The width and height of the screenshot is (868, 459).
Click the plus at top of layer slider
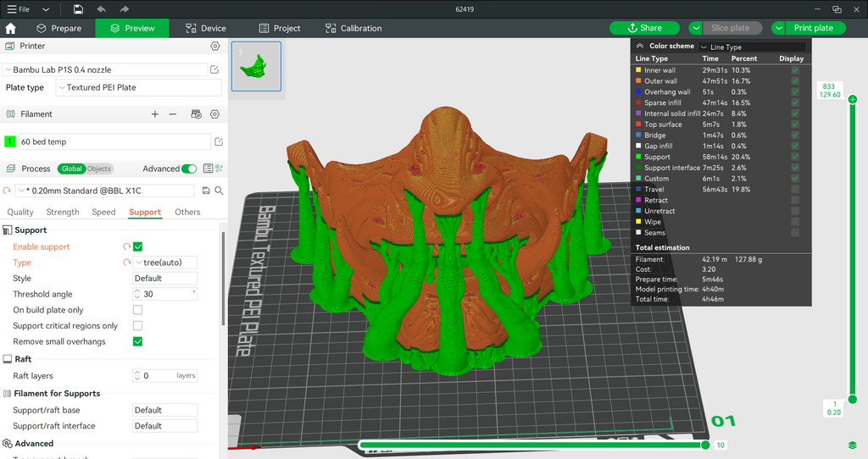853,100
